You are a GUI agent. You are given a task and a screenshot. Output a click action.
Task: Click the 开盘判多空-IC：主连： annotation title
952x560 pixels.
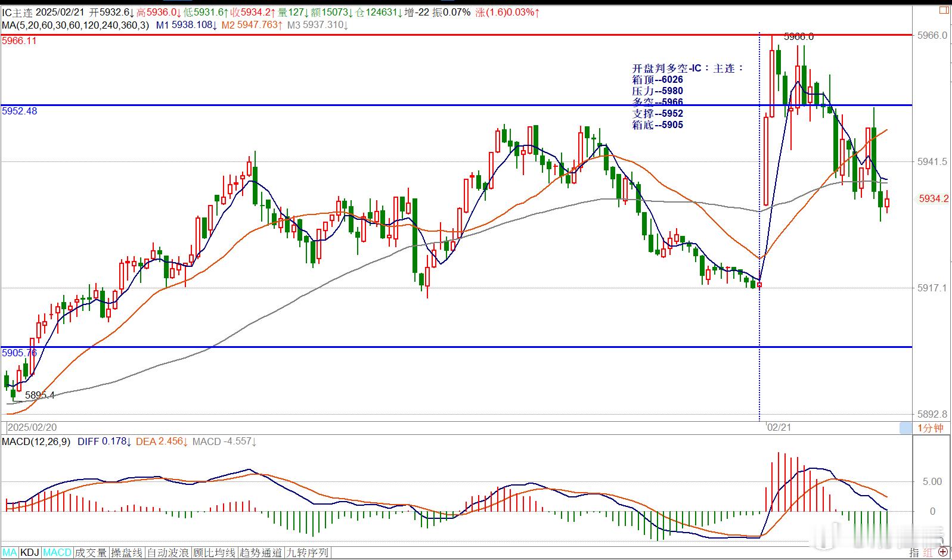coord(689,69)
